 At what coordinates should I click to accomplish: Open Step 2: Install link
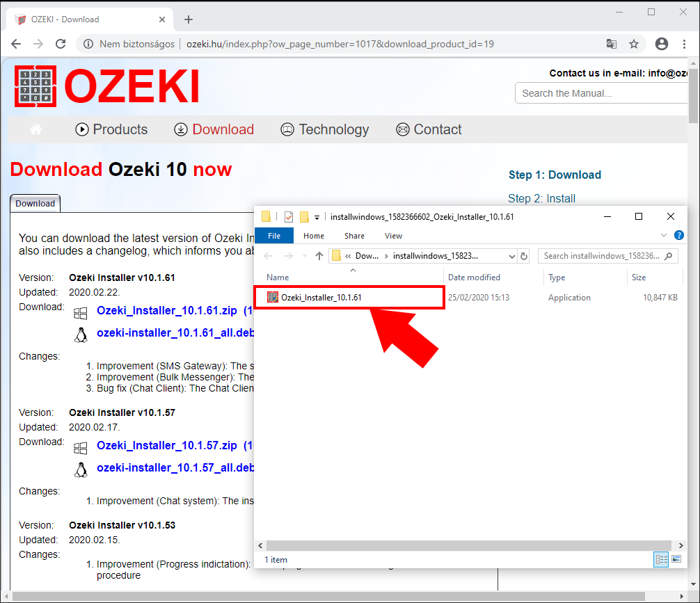tap(541, 198)
